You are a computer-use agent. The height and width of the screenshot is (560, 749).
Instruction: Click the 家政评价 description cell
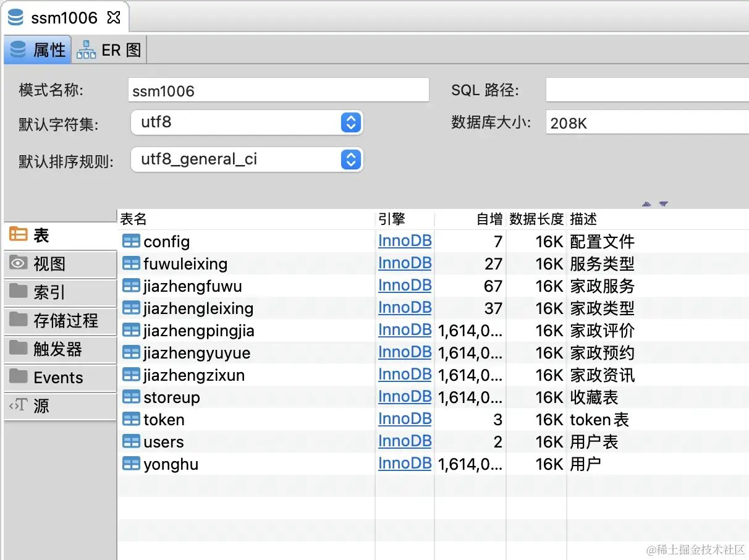point(602,331)
